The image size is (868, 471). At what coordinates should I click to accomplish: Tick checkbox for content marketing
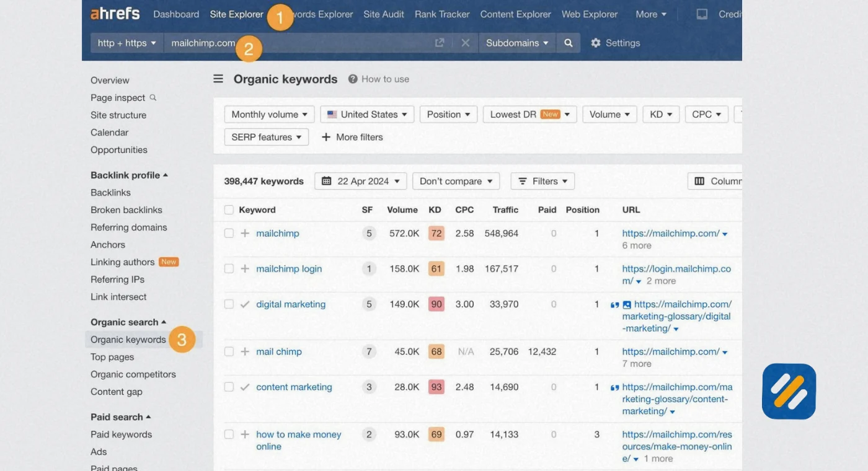(229, 387)
